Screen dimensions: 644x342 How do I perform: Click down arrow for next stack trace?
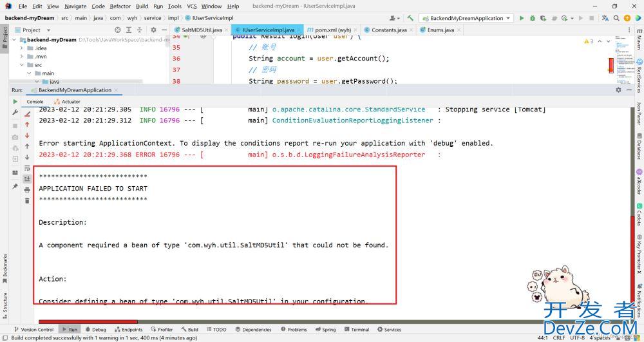tap(27, 157)
